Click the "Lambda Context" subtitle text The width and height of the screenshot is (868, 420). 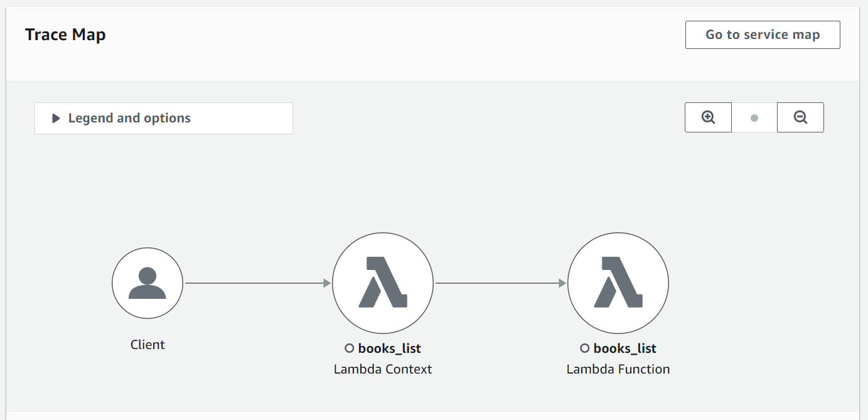point(383,369)
